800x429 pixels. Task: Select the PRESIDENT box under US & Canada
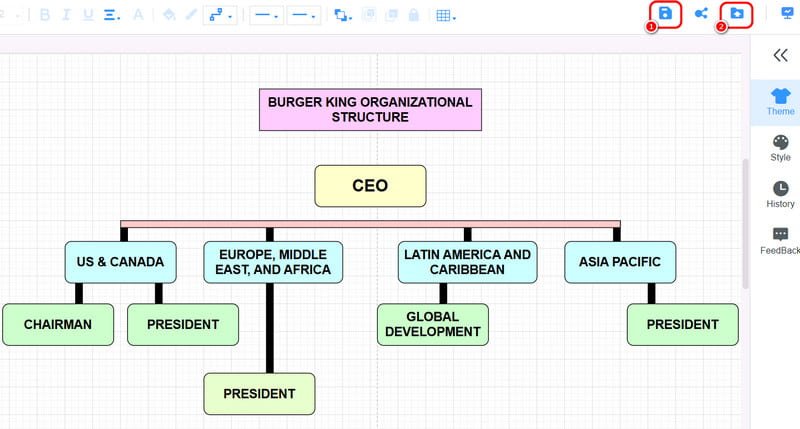click(x=183, y=324)
